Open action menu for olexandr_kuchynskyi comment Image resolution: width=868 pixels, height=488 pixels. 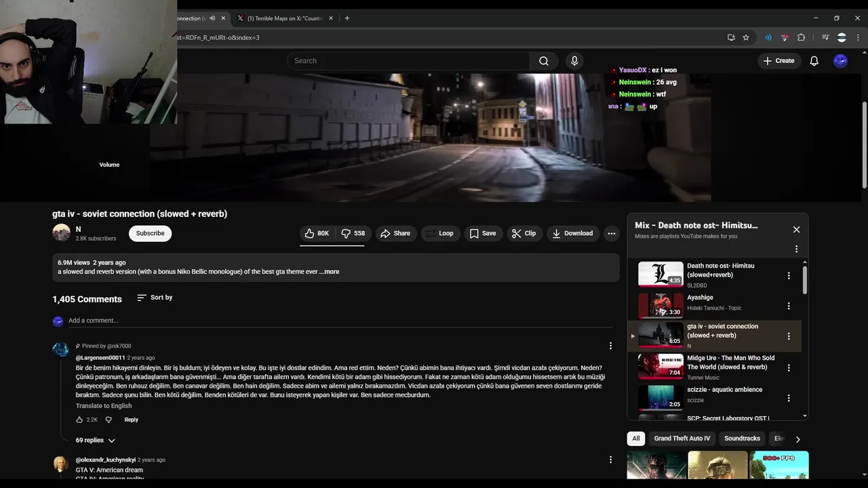(610, 460)
